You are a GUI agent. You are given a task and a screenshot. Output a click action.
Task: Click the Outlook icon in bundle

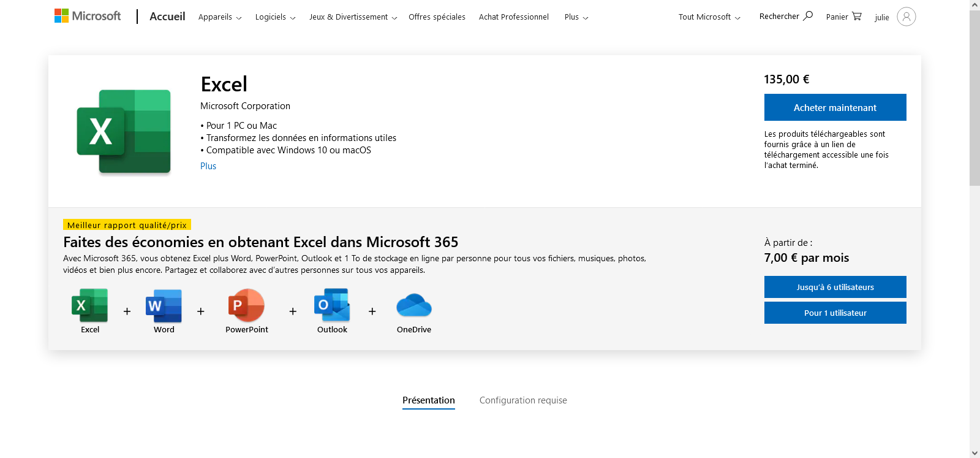coord(332,305)
